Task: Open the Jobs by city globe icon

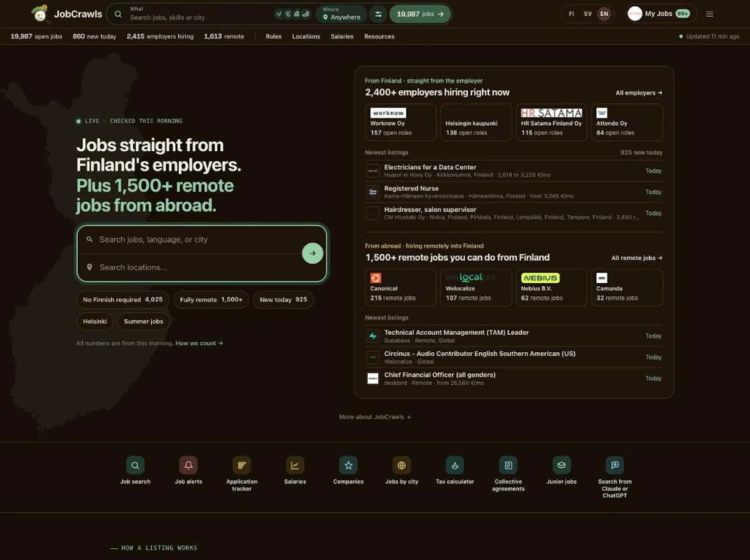Action: 401,465
